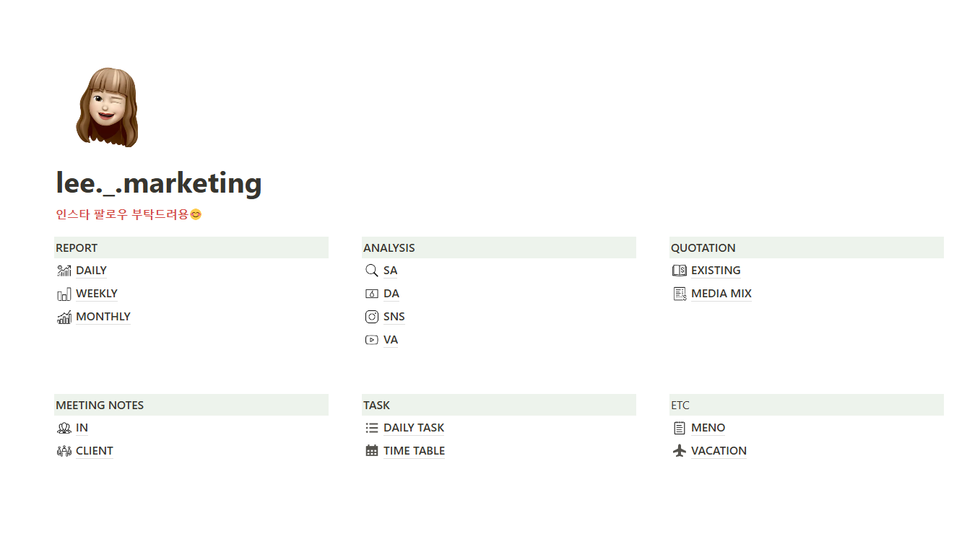Click the notepad icon beside MENO
The height and width of the screenshot is (552, 980).
pyautogui.click(x=680, y=428)
